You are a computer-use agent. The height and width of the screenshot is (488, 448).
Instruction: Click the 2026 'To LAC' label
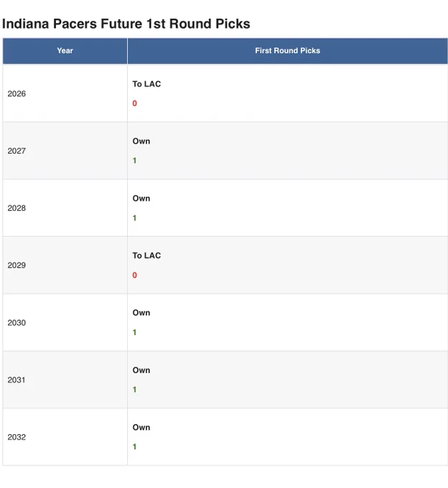coord(146,84)
